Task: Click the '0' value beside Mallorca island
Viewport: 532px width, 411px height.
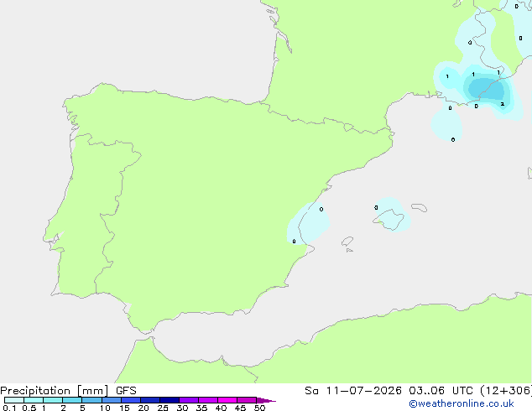Action: [376, 207]
